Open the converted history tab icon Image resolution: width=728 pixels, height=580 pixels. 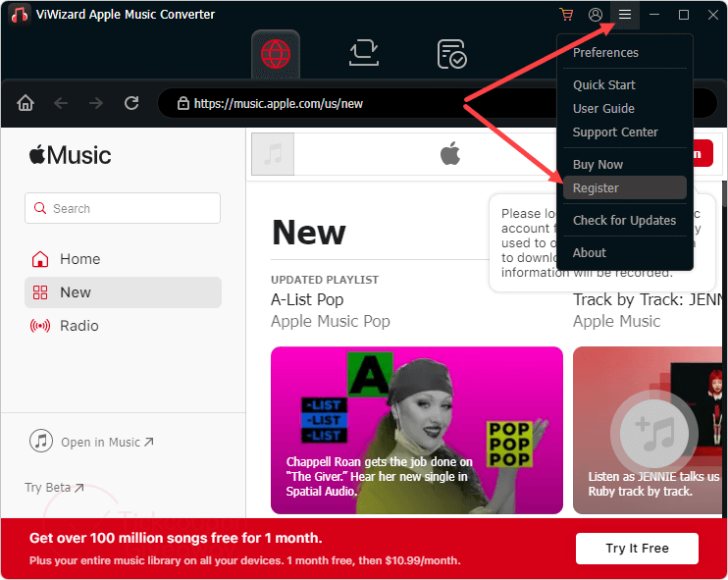[x=451, y=54]
